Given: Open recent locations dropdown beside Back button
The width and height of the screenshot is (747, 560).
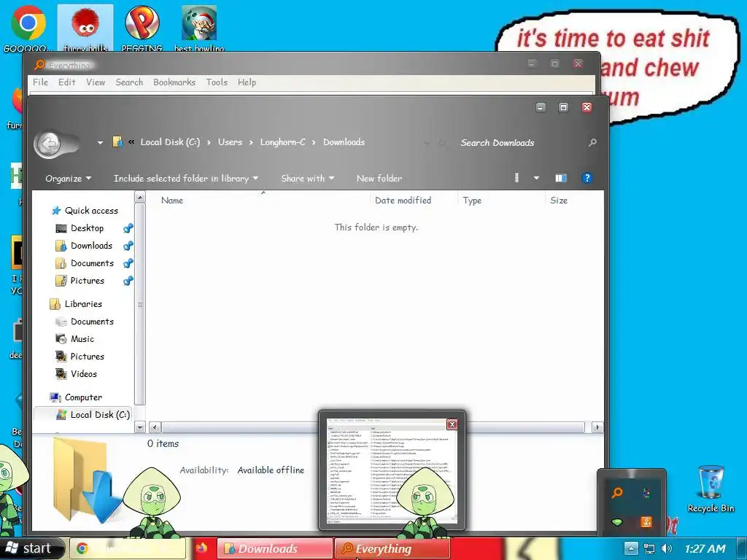Looking at the screenshot, I should point(100,142).
